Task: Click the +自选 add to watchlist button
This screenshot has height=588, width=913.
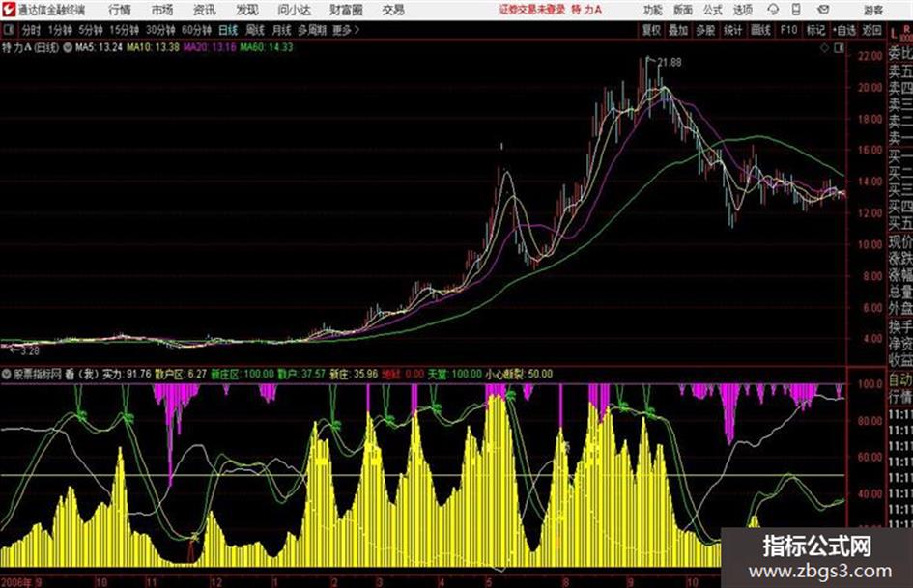Action: (x=844, y=30)
